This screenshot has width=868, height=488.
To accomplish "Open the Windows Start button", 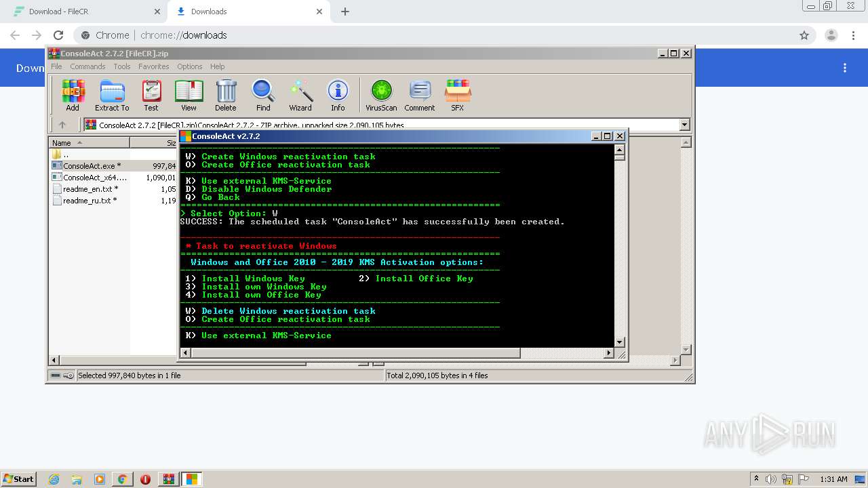I will [x=18, y=479].
